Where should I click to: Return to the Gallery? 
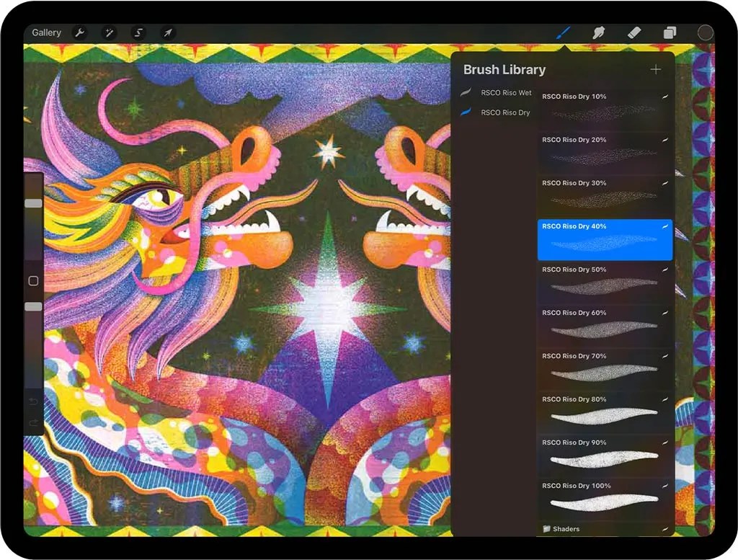[x=46, y=32]
